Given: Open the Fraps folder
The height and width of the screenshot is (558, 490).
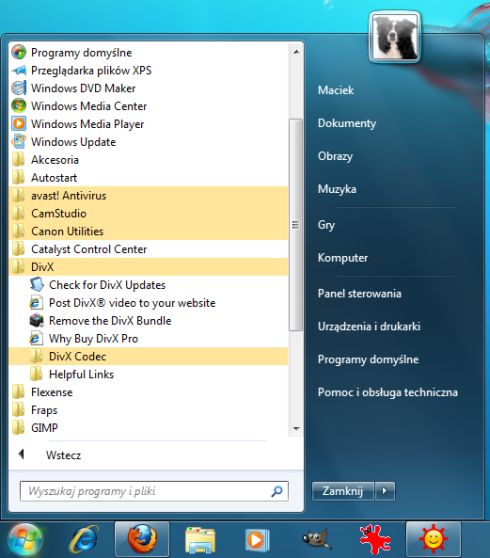Looking at the screenshot, I should pyautogui.click(x=148, y=410).
